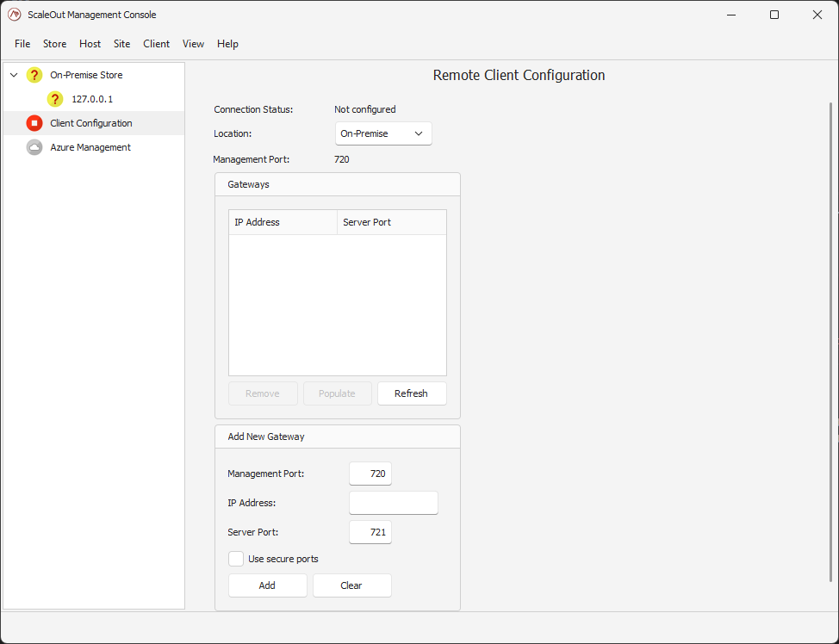Image resolution: width=839 pixels, height=644 pixels.
Task: Click the Connection Status label
Action: tap(253, 109)
